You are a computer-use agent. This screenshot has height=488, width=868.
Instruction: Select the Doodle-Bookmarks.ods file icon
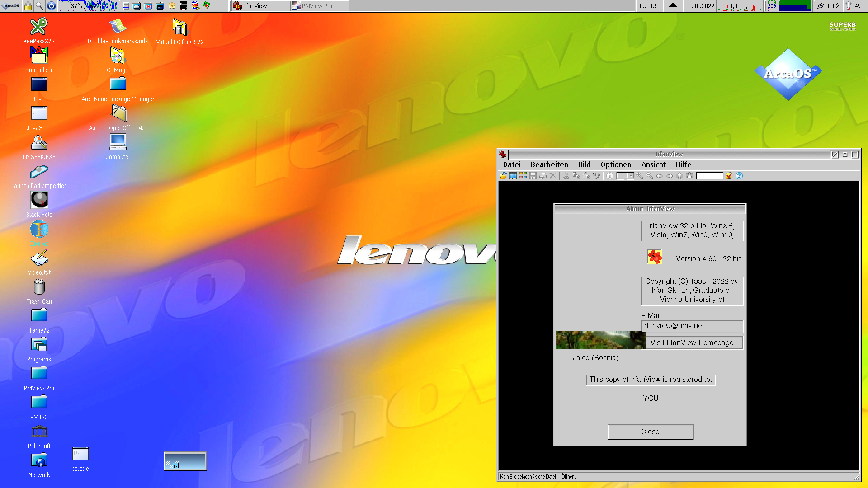(118, 31)
